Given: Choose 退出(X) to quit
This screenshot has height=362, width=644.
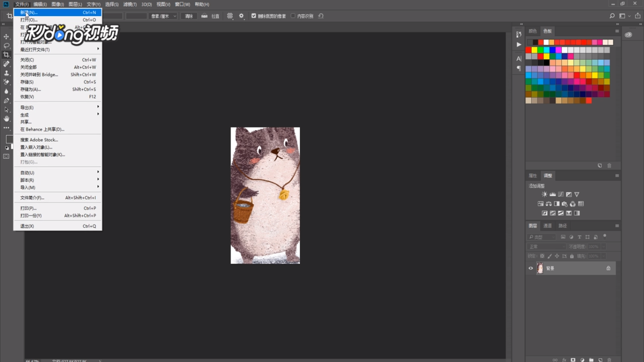Looking at the screenshot, I should [58, 226].
